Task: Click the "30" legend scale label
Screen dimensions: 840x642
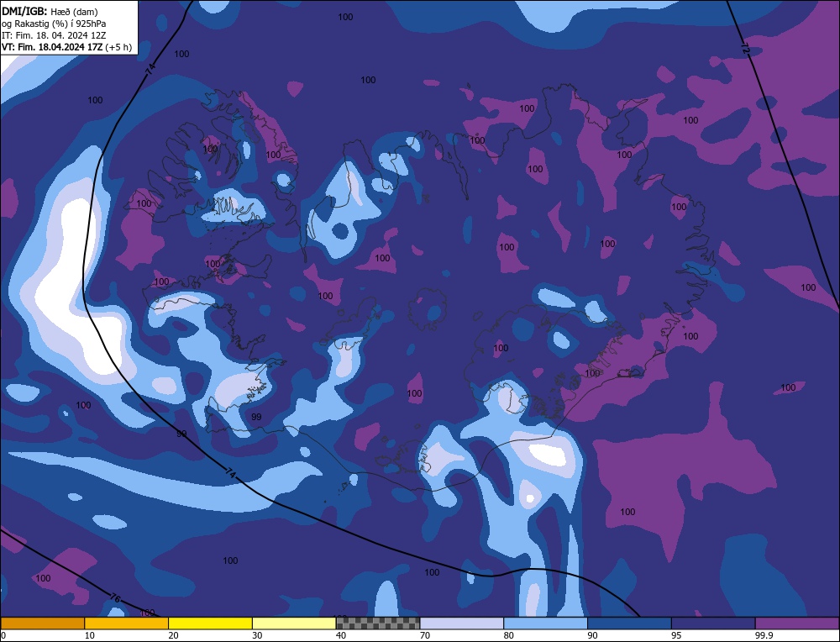Action: click(257, 635)
